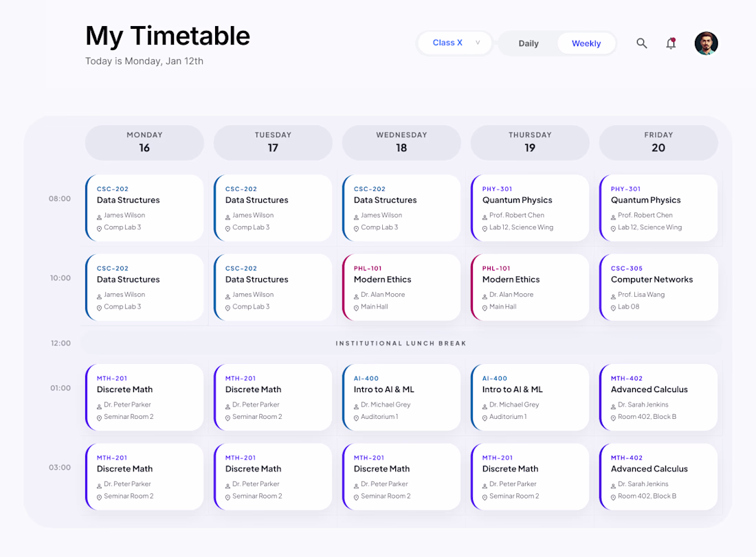Screen dimensions: 756x557
Task: Expand the Class X dropdown
Action: 455,43
